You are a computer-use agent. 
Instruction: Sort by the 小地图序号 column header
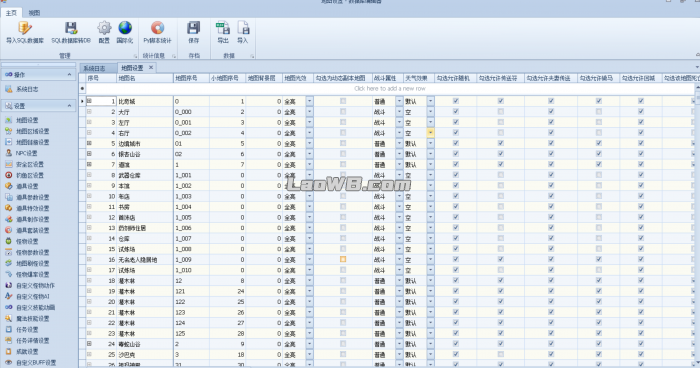pyautogui.click(x=228, y=78)
